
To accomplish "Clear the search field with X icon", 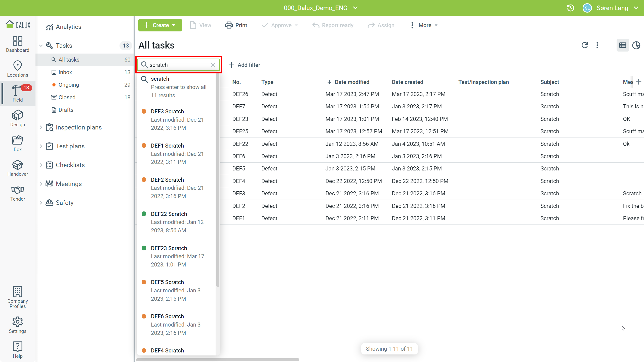I will tap(213, 65).
